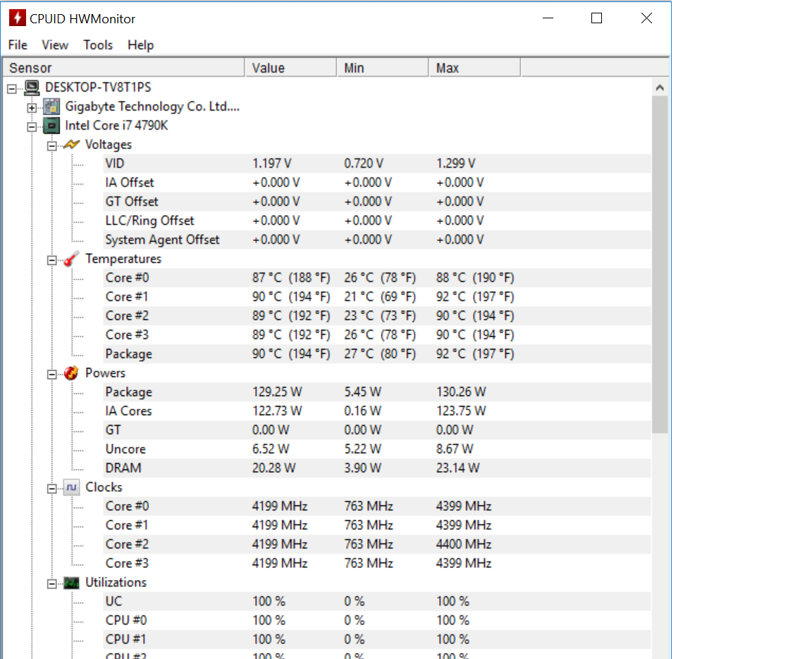This screenshot has height=659, width=812.
Task: Select the Package power row
Action: tap(377, 392)
